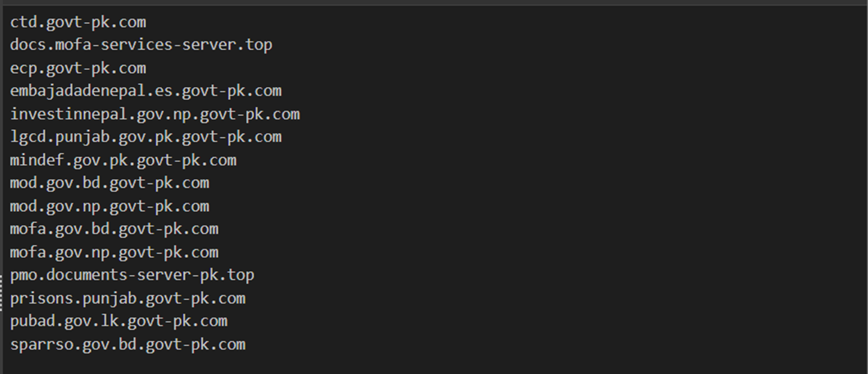Click prisons.punjab.govt-pk.com domain line
Image resolution: width=868 pixels, height=374 pixels.
(128, 298)
